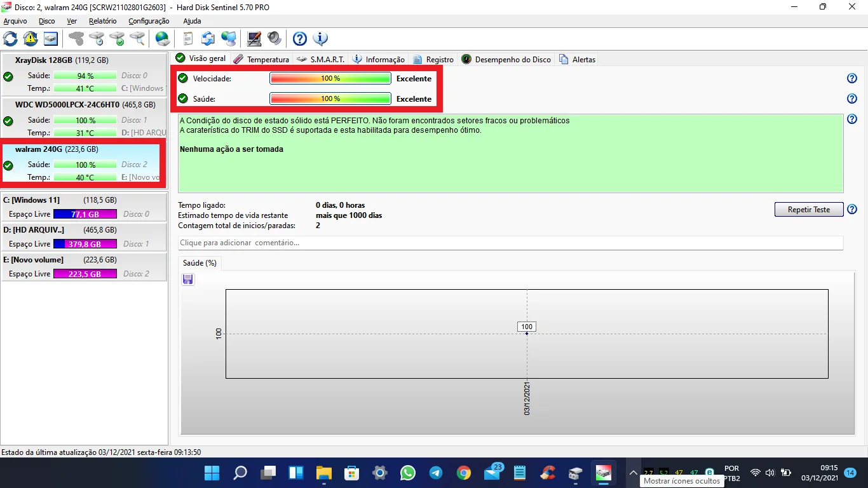Open the Ajuda menu
Viewport: 868px width, 488px height.
(x=192, y=21)
